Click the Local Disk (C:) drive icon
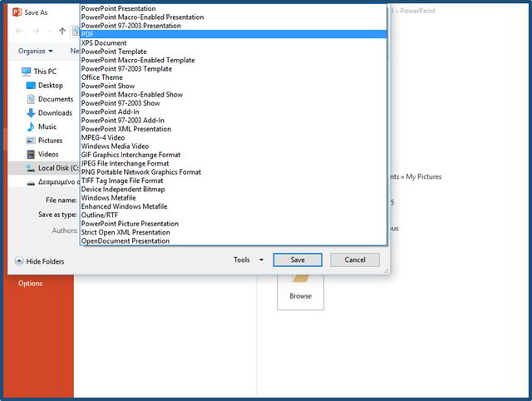Screen dimensions: 532x401 pyautogui.click(x=31, y=168)
